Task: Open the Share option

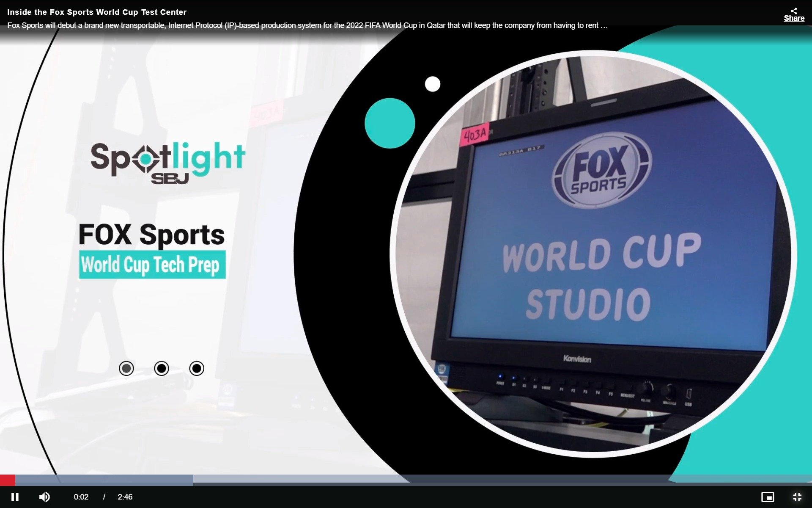Action: coord(794,15)
